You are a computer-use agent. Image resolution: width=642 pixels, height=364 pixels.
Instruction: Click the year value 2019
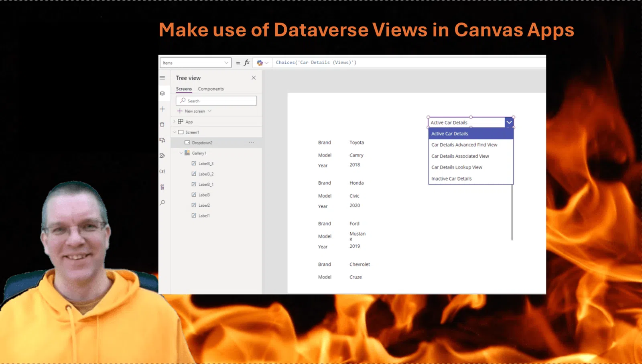[355, 246]
